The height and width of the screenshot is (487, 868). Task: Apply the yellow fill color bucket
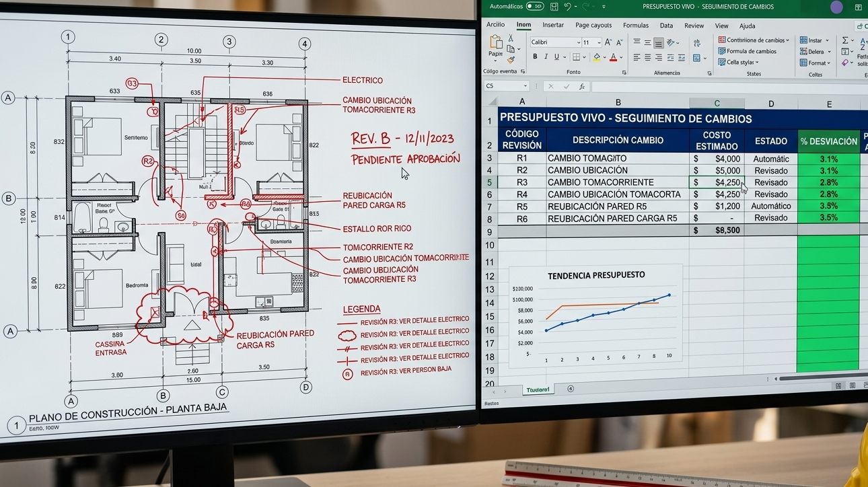tap(596, 58)
